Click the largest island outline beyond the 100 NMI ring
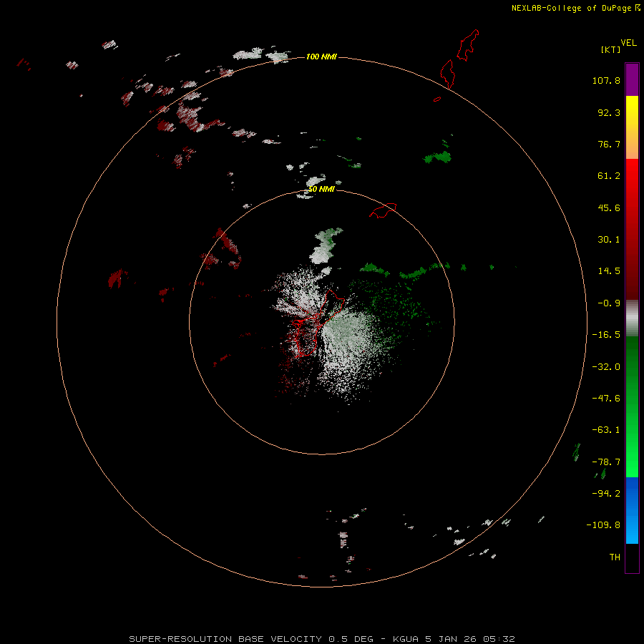Viewport: 644px width, 644px height. tap(468, 45)
